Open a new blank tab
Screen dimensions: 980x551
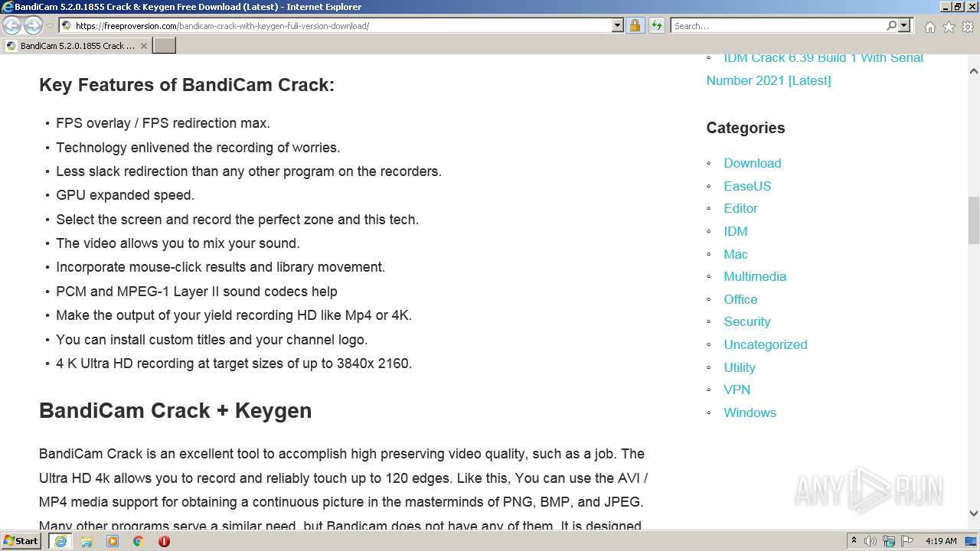(165, 46)
